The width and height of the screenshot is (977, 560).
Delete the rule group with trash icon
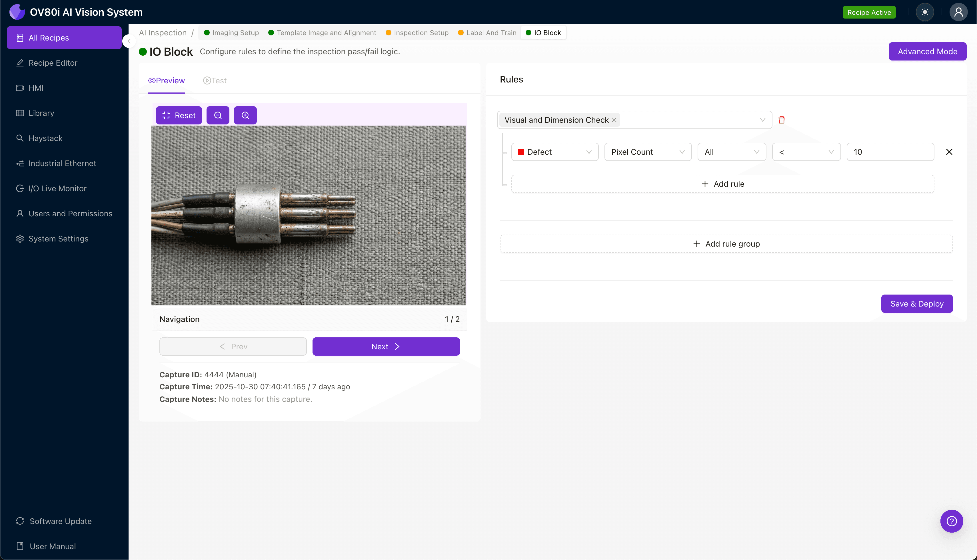click(x=781, y=120)
